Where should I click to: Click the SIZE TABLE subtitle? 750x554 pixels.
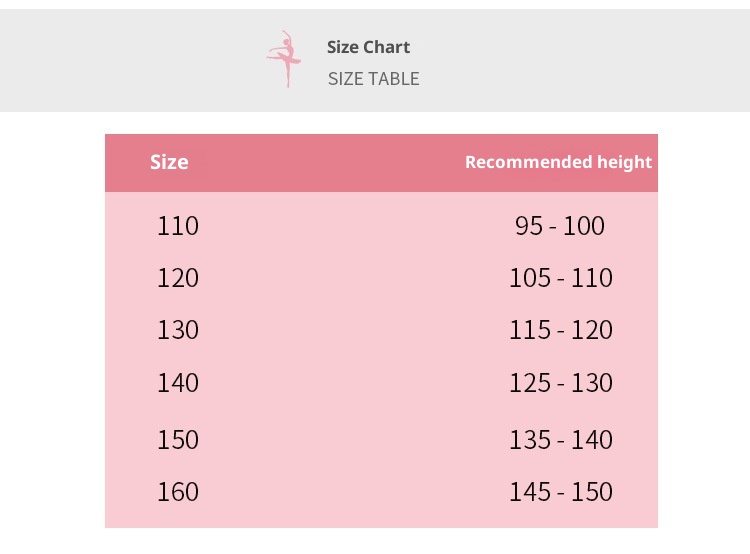373,79
